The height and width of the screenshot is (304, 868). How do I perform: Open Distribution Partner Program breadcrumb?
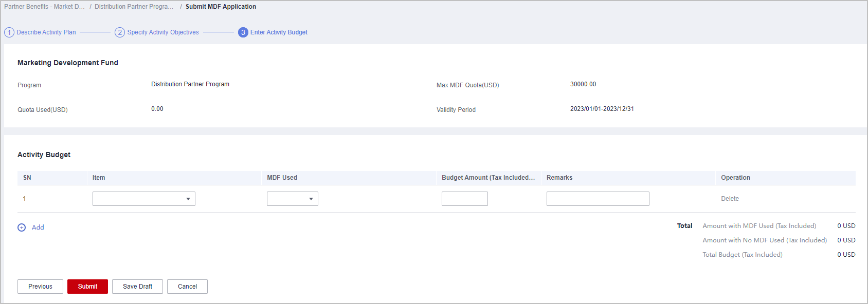tap(134, 7)
